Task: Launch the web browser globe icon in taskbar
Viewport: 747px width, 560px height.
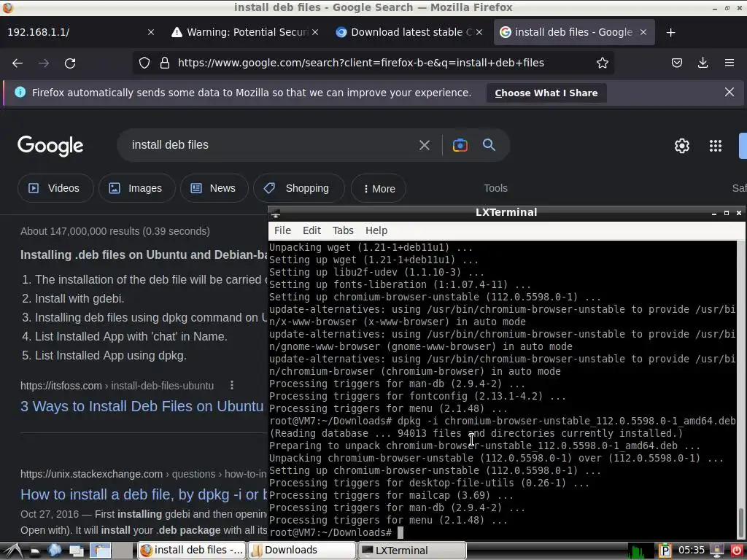Action: [55, 551]
